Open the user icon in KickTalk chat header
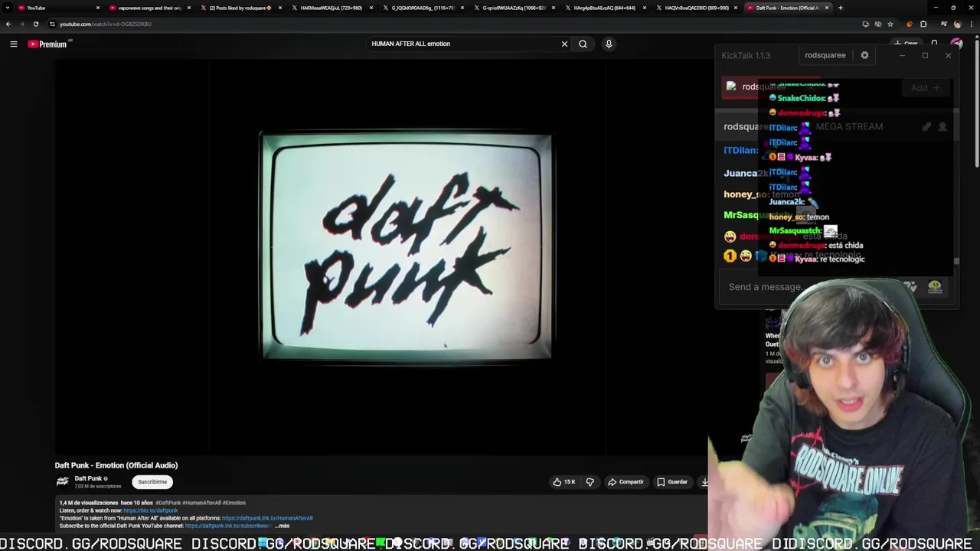Viewport: 980px width, 551px height. pyautogui.click(x=942, y=126)
